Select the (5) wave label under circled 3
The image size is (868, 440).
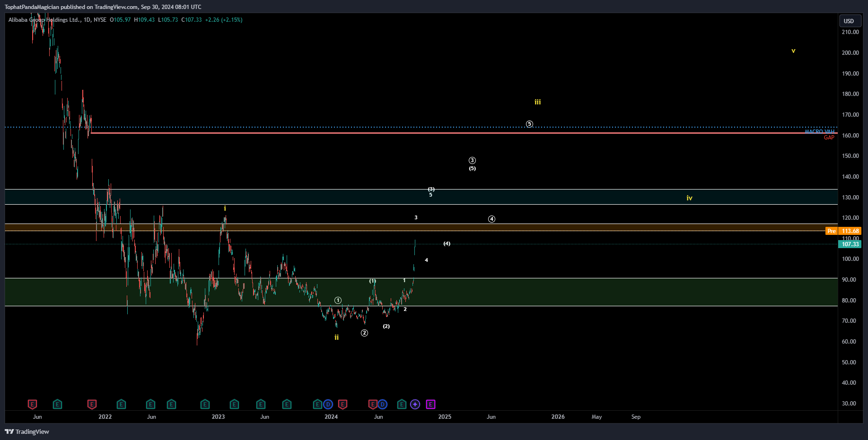472,169
